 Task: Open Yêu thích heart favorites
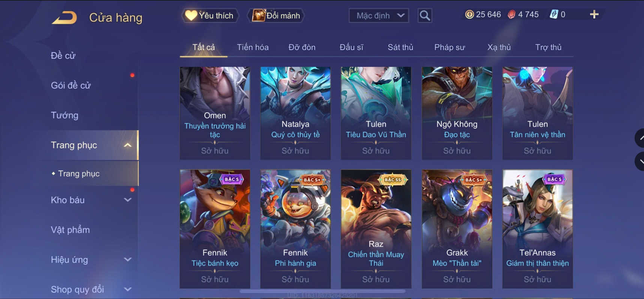tap(210, 15)
